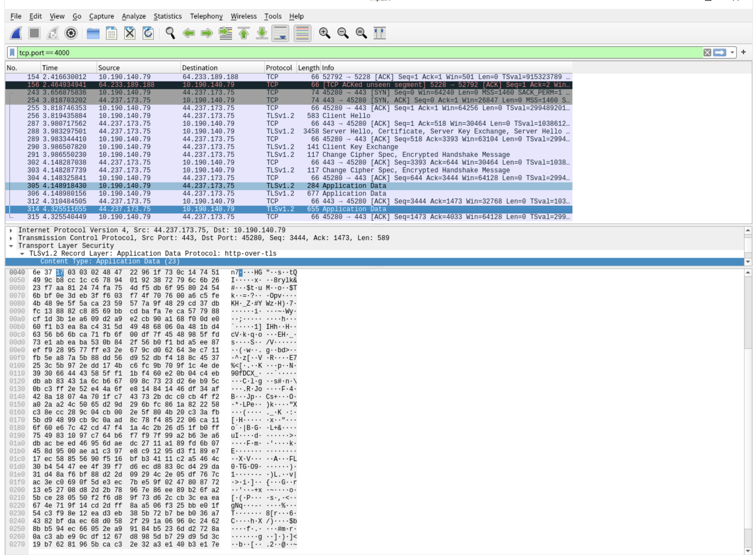Image resolution: width=756 pixels, height=555 pixels.
Task: Clear the tcp.port display filter
Action: click(x=707, y=52)
